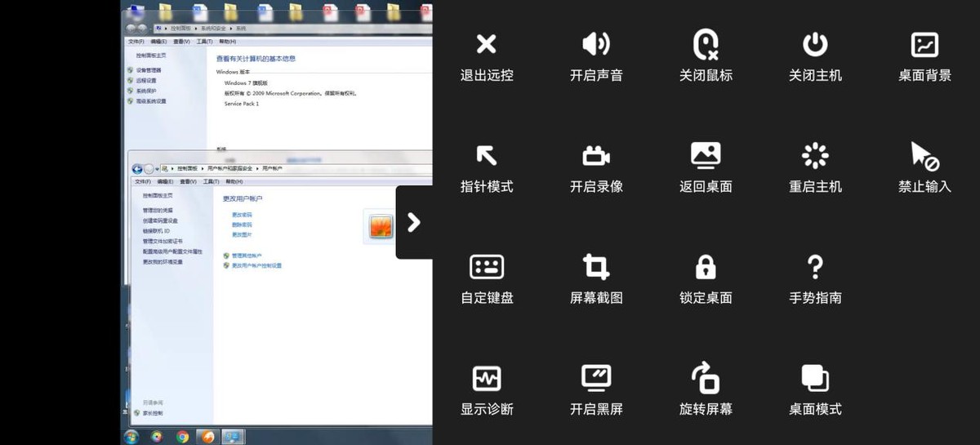Open the Windows Start button

point(131,437)
